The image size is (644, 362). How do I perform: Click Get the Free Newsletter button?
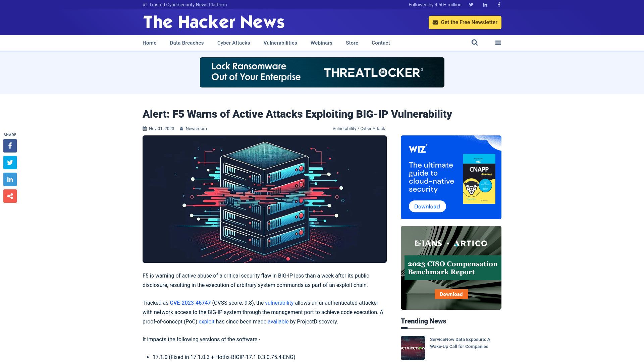point(465,22)
